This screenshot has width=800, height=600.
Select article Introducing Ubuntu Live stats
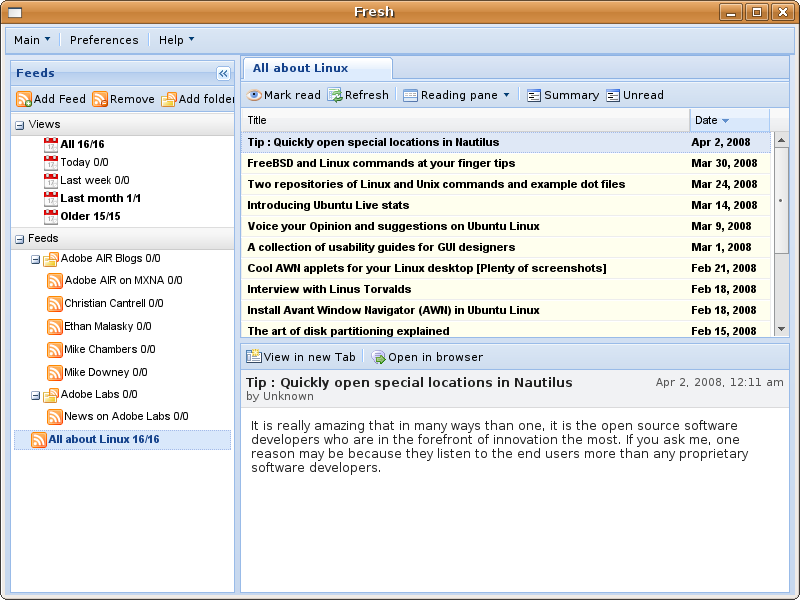pyautogui.click(x=506, y=205)
